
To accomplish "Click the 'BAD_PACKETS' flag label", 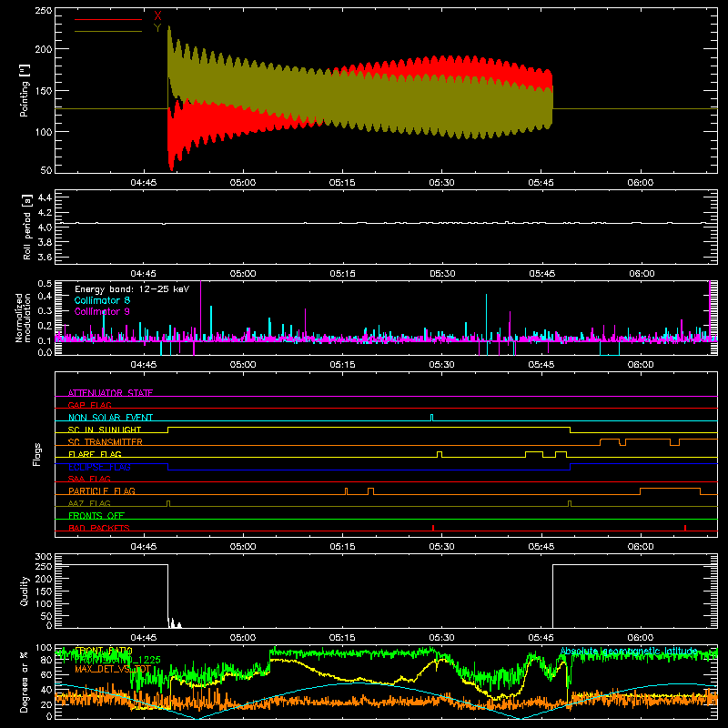I will tap(99, 528).
